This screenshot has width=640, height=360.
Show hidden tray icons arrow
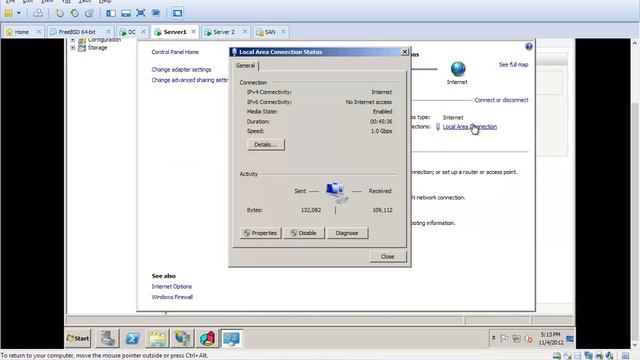tap(493, 338)
